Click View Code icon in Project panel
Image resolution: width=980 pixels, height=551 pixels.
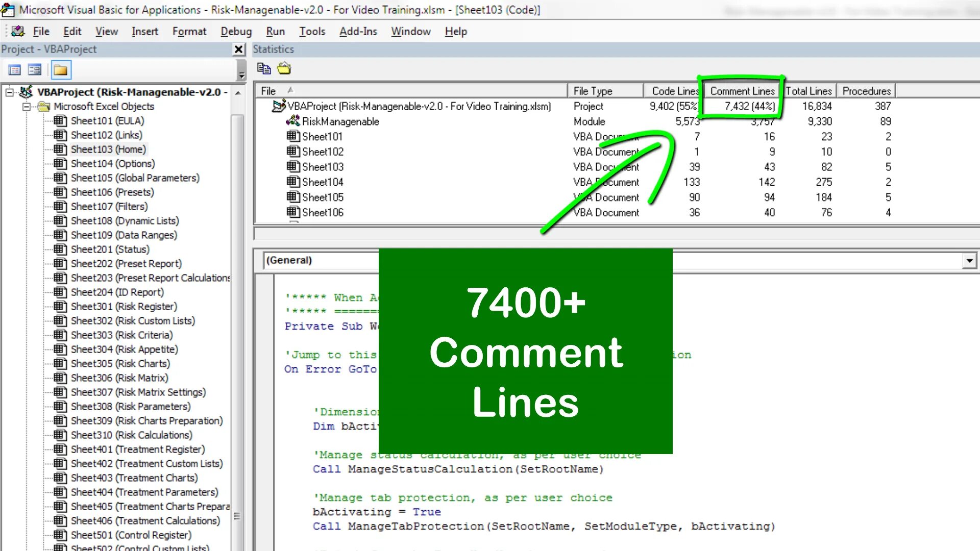pos(15,70)
